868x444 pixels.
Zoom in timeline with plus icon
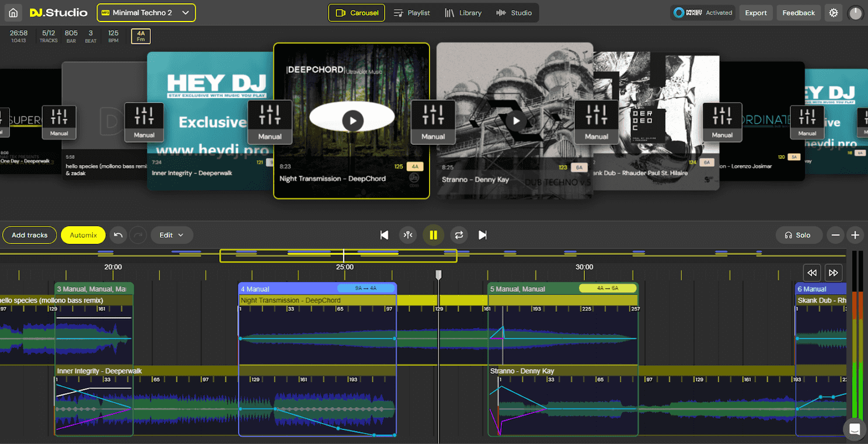(855, 235)
